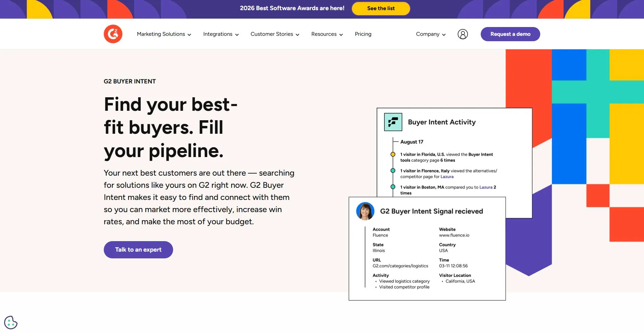The image size is (644, 333).
Task: Expand the Marketing Solutions dropdown
Action: (x=164, y=34)
